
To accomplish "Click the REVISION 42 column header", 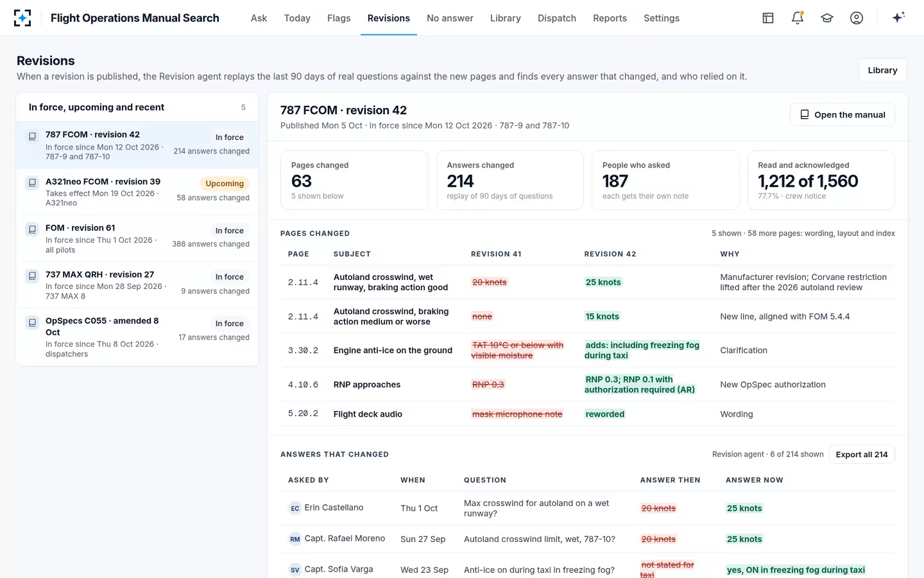I will 610,254.
